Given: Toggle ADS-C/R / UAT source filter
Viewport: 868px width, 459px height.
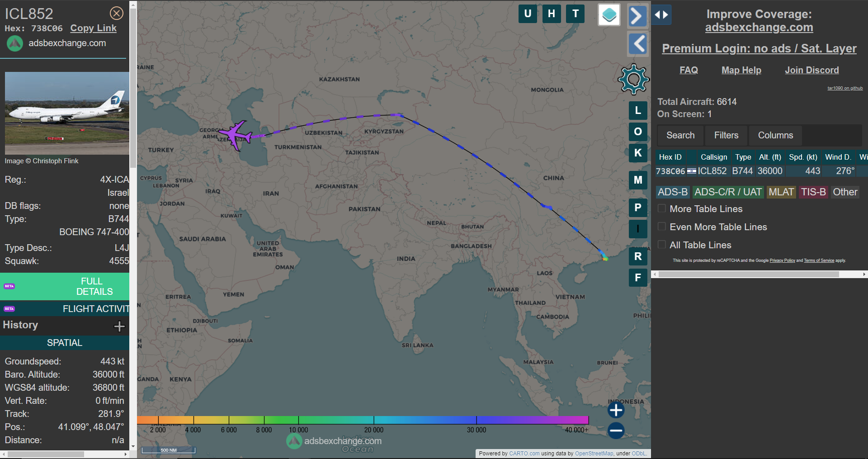Looking at the screenshot, I should 728,192.
